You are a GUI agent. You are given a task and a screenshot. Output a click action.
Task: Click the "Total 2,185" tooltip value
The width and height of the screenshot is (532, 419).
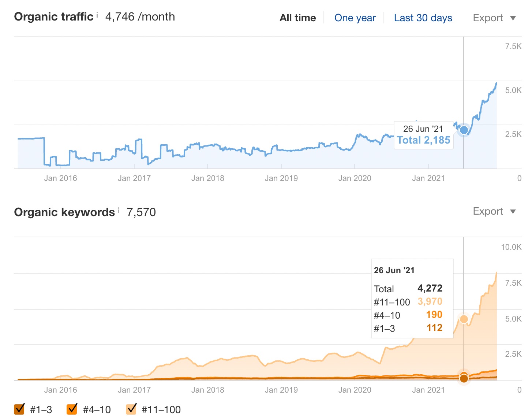click(x=424, y=140)
